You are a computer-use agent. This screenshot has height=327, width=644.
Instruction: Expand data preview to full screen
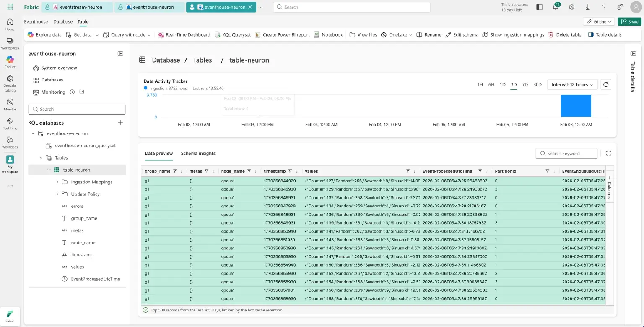(609, 154)
